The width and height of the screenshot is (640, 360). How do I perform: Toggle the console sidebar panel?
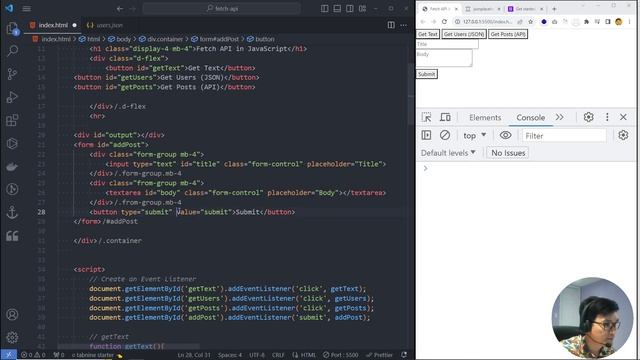426,135
